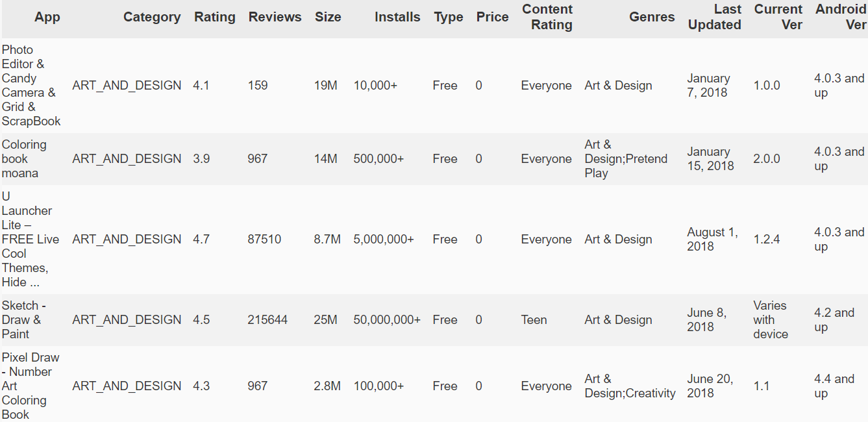The height and width of the screenshot is (422, 868).
Task: Click the Category column header
Action: point(152,18)
